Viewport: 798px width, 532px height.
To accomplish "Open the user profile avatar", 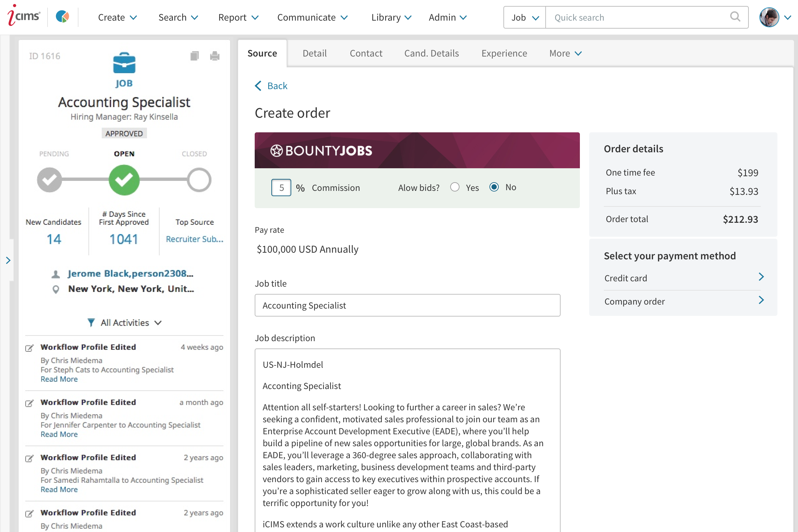I will [769, 17].
